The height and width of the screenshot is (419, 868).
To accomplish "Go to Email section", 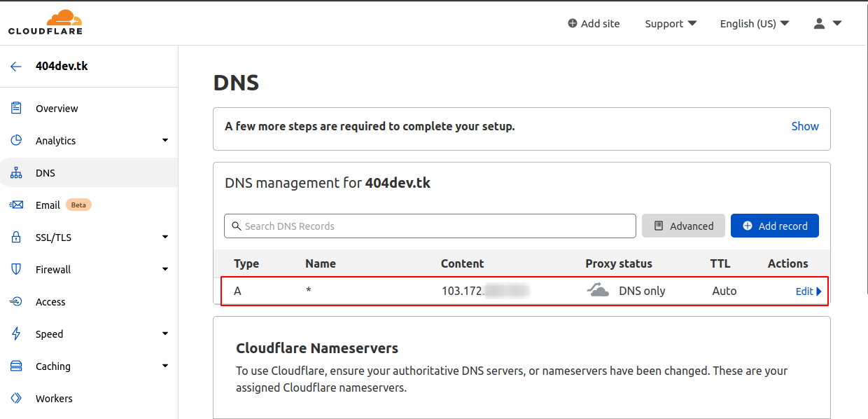I will 48,205.
